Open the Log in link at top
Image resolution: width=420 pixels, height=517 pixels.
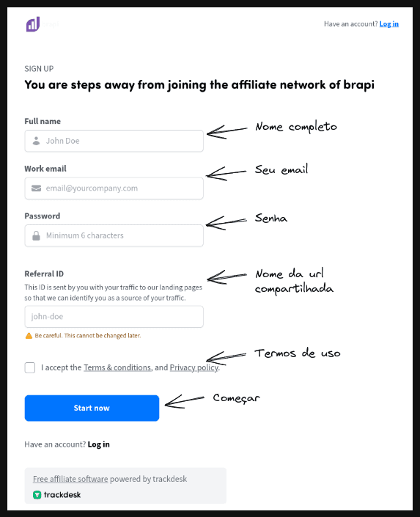389,24
